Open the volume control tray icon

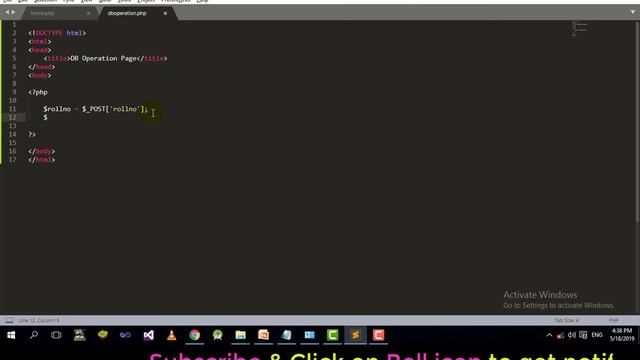(572, 335)
